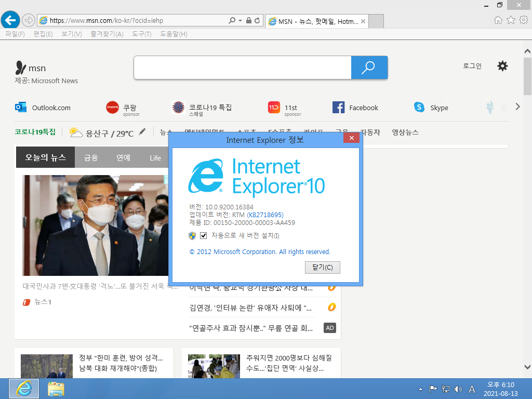532x399 pixels.
Task: Open the browser Tools gear icon
Action: pos(524,20)
